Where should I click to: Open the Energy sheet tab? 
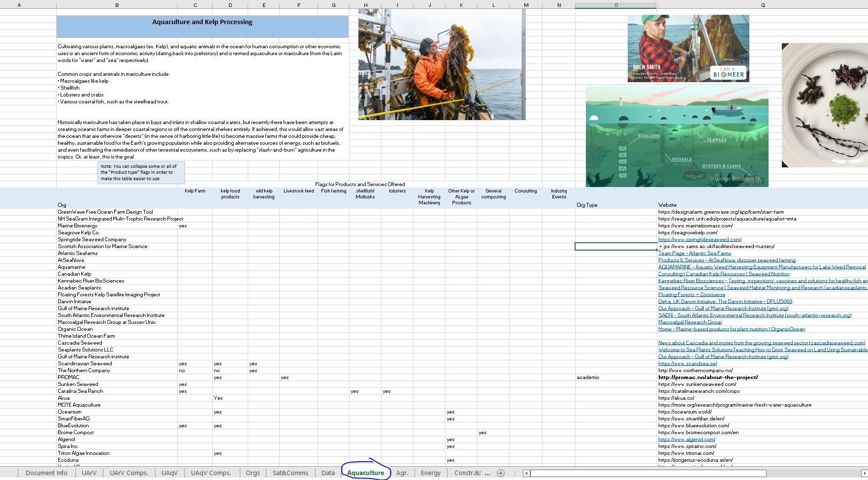430,473
